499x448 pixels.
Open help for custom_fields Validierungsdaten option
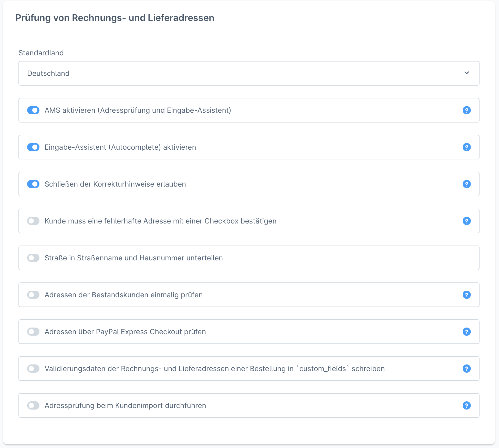point(466,369)
